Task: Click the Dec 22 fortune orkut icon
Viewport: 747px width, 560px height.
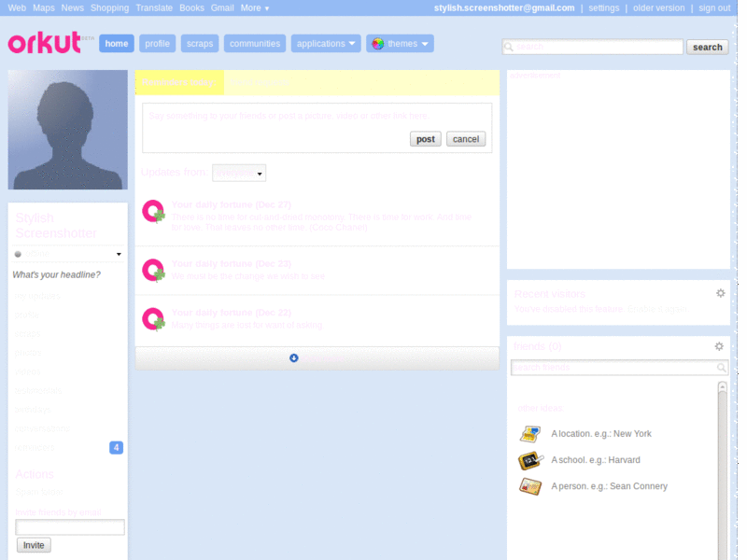Action: tap(153, 319)
